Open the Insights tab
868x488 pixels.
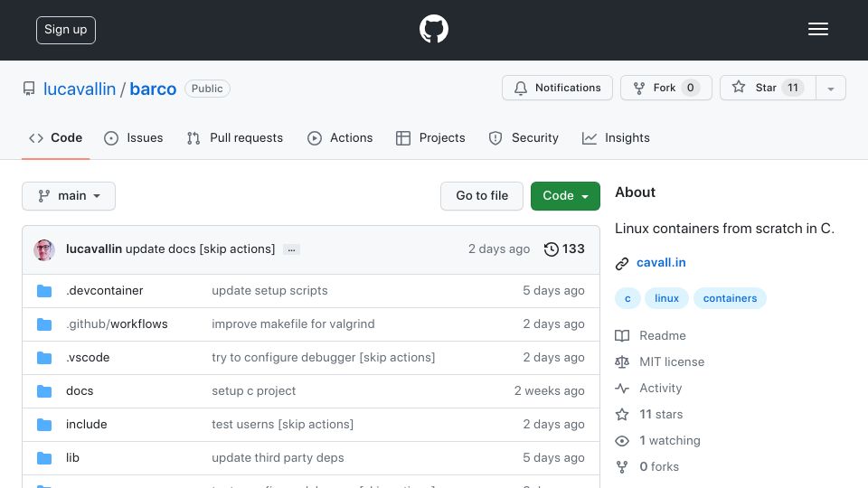(x=616, y=137)
